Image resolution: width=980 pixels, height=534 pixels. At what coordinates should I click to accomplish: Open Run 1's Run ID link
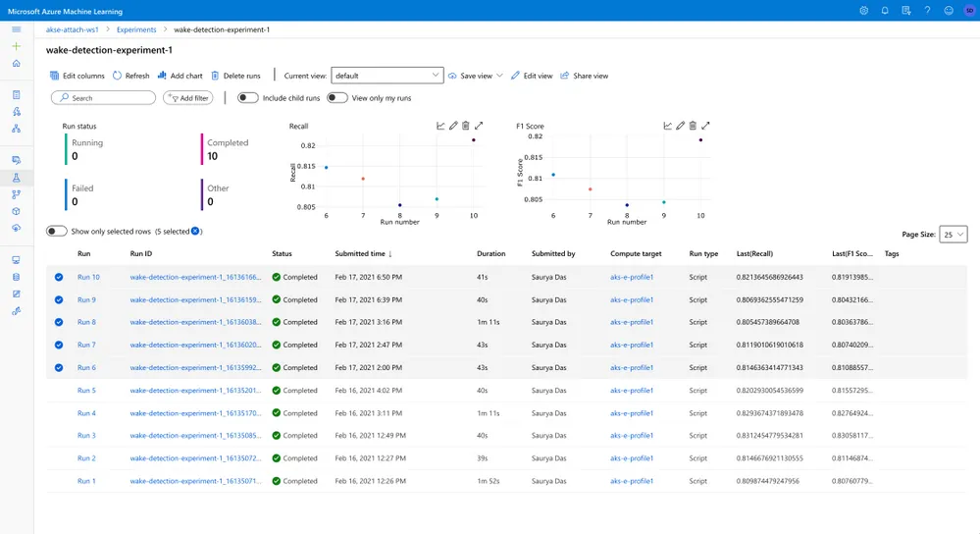coord(195,481)
